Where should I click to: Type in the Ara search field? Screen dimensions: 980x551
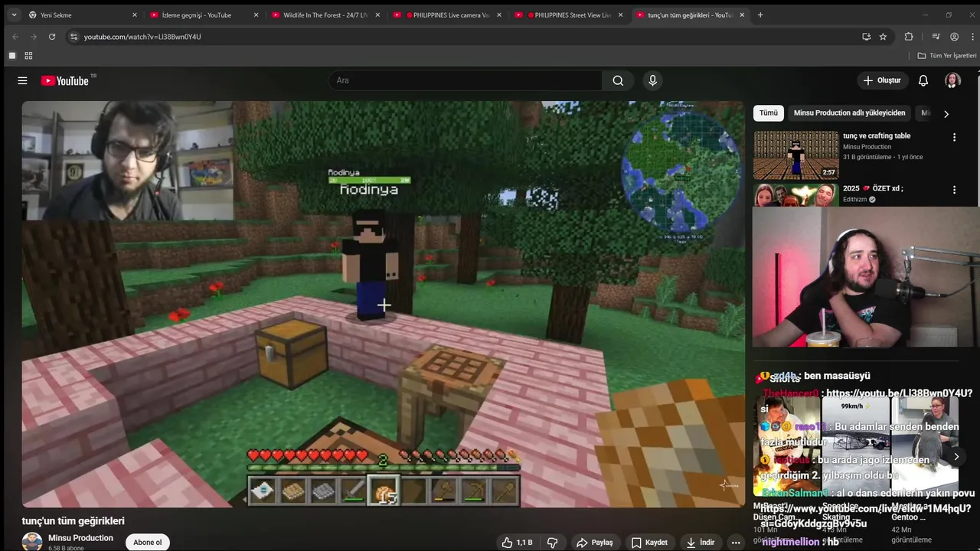[465, 80]
